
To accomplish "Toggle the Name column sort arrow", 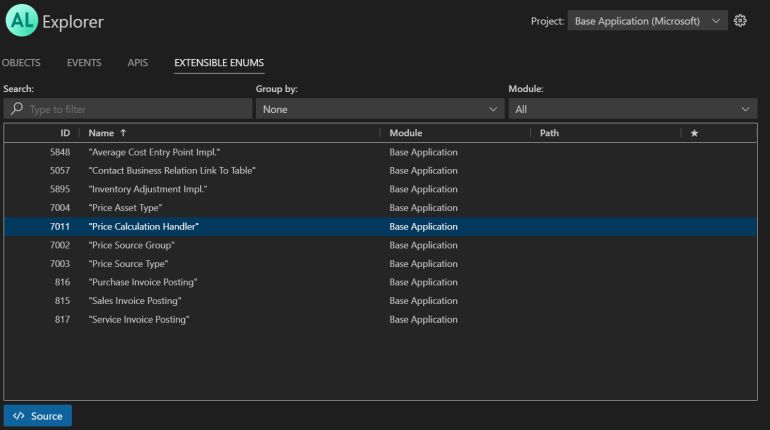I will [x=123, y=133].
